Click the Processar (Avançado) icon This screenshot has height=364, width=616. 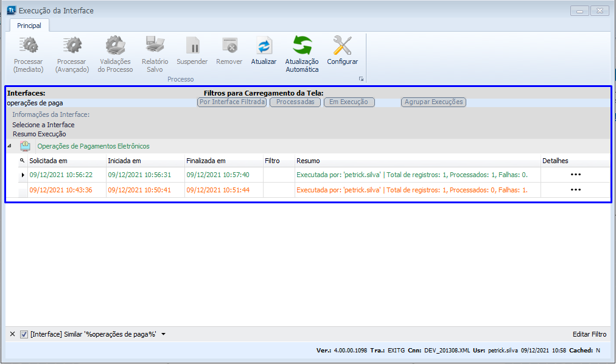pyautogui.click(x=72, y=46)
